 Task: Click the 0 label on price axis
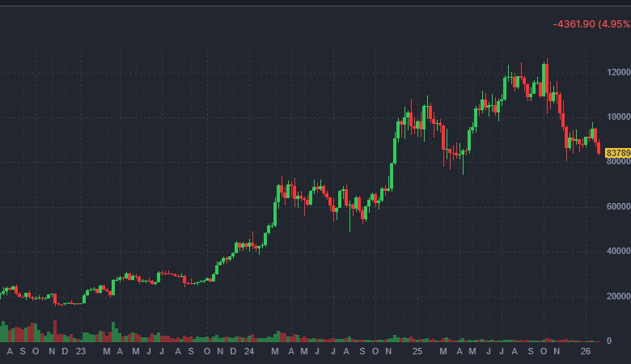click(x=620, y=341)
